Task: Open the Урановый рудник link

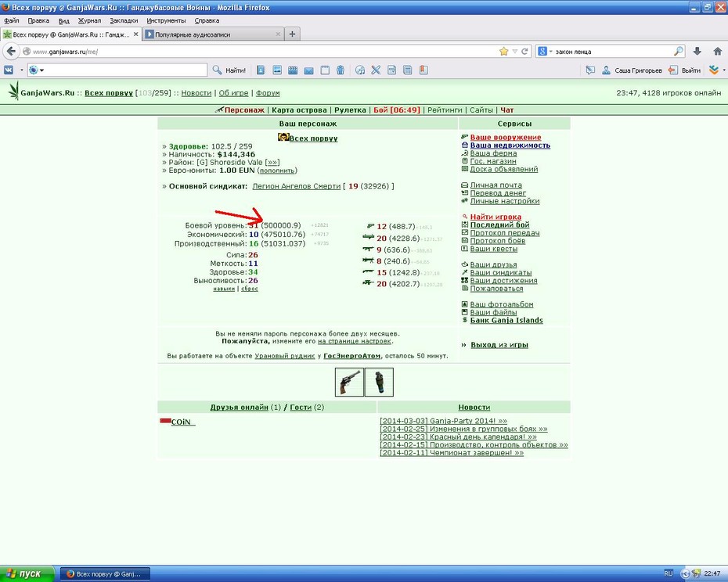Action: point(285,356)
